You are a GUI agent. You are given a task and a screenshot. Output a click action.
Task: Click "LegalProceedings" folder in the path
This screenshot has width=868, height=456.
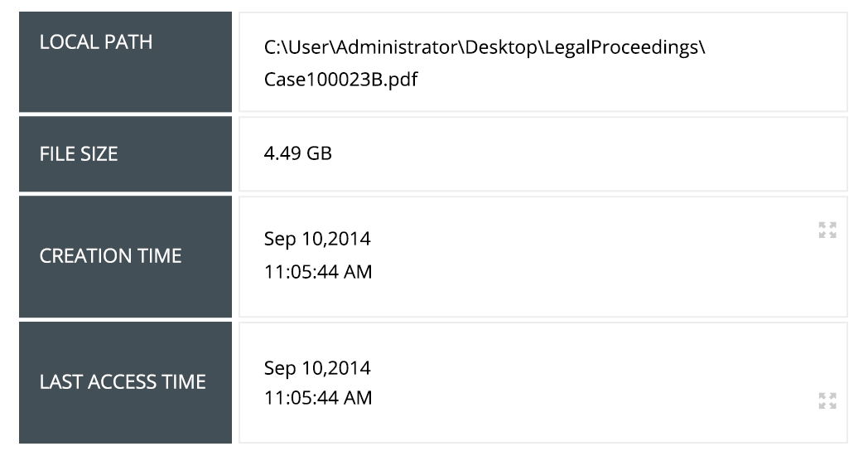coord(622,47)
